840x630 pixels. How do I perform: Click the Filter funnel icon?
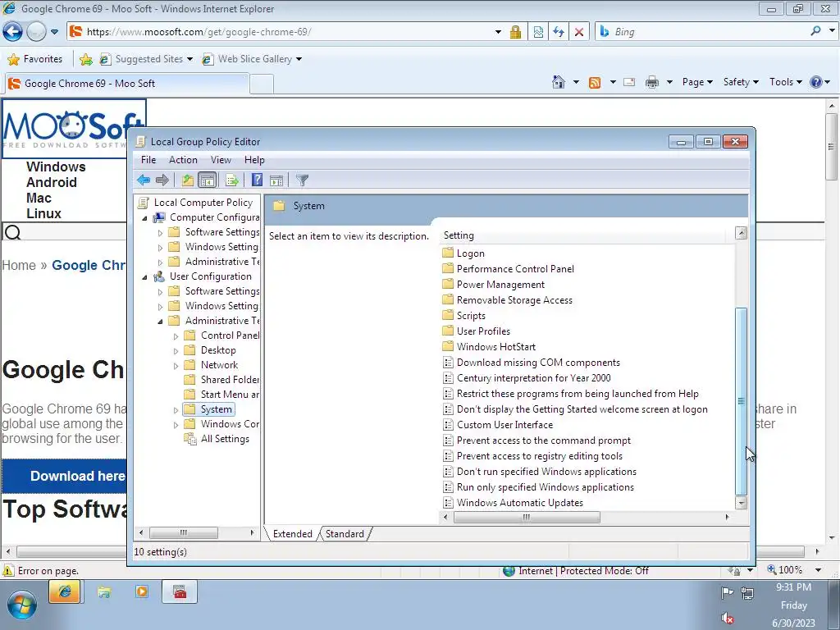[x=302, y=180]
